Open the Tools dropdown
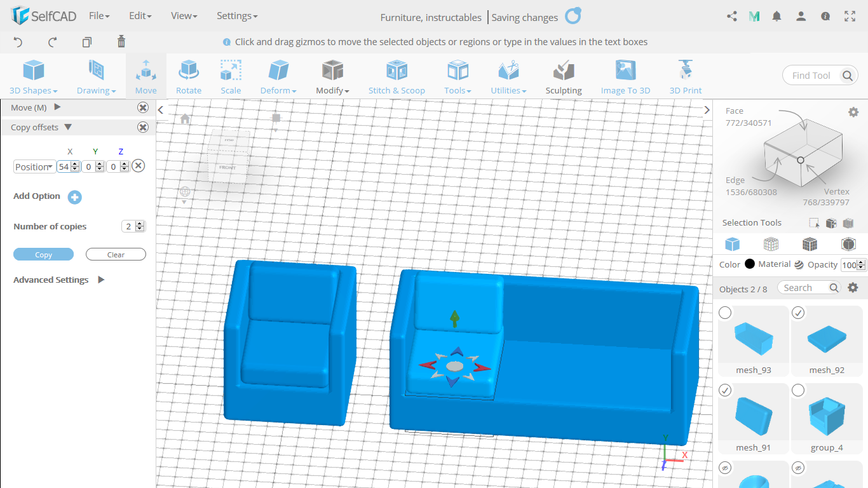Image resolution: width=868 pixels, height=488 pixels. point(458,76)
